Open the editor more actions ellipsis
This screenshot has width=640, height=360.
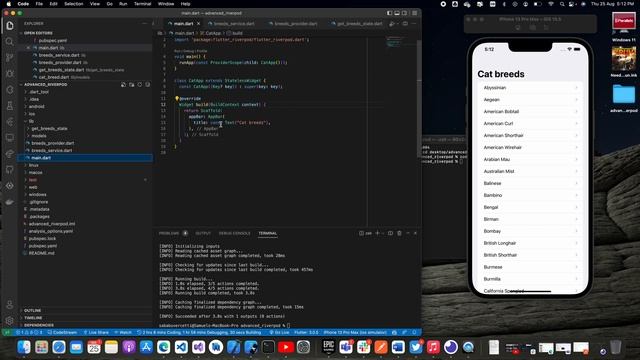(413, 24)
